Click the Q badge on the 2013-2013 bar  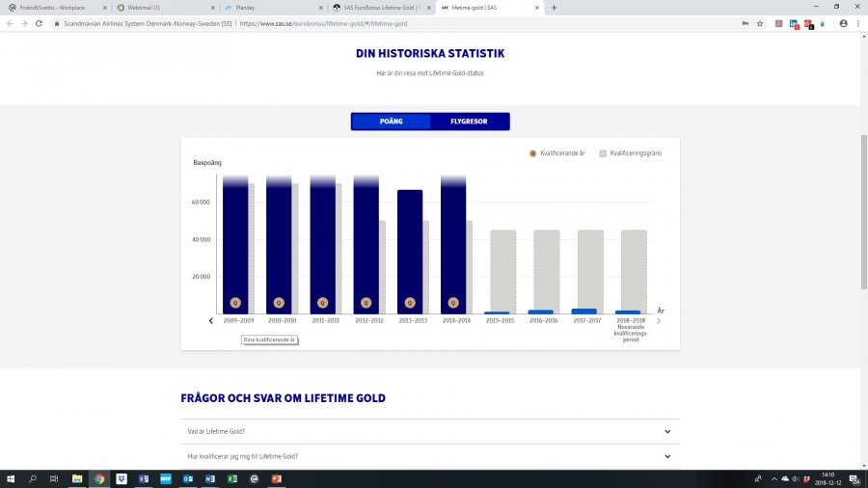[x=410, y=302]
